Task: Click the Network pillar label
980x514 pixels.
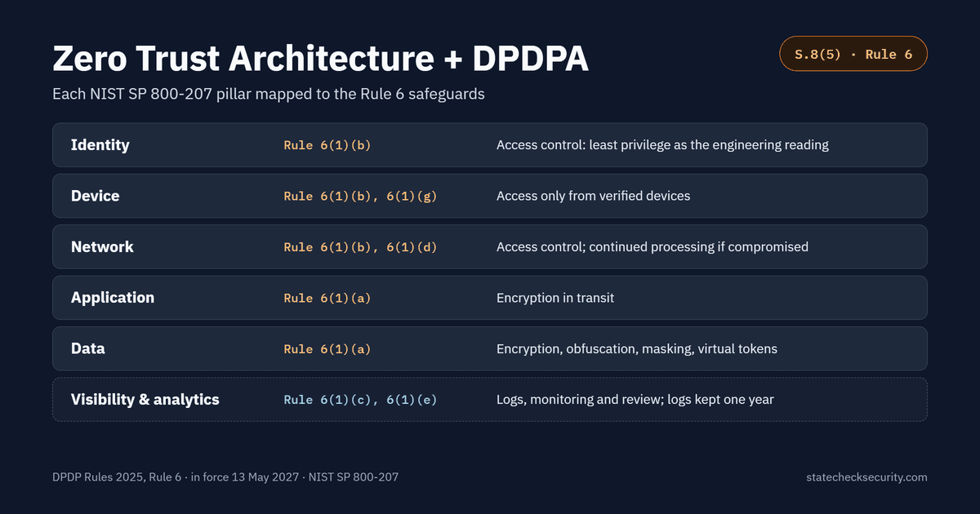Action: (102, 246)
